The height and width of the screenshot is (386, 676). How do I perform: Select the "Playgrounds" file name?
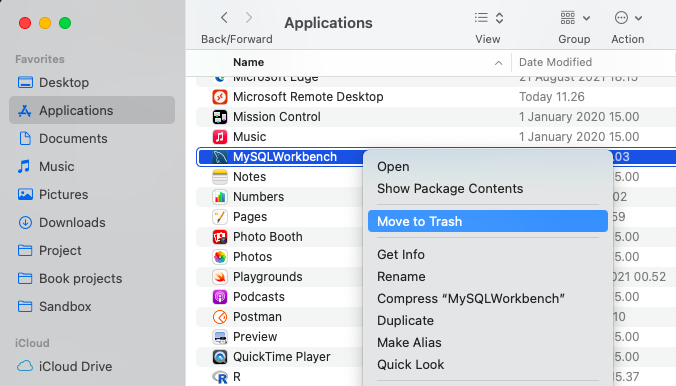tap(268, 276)
